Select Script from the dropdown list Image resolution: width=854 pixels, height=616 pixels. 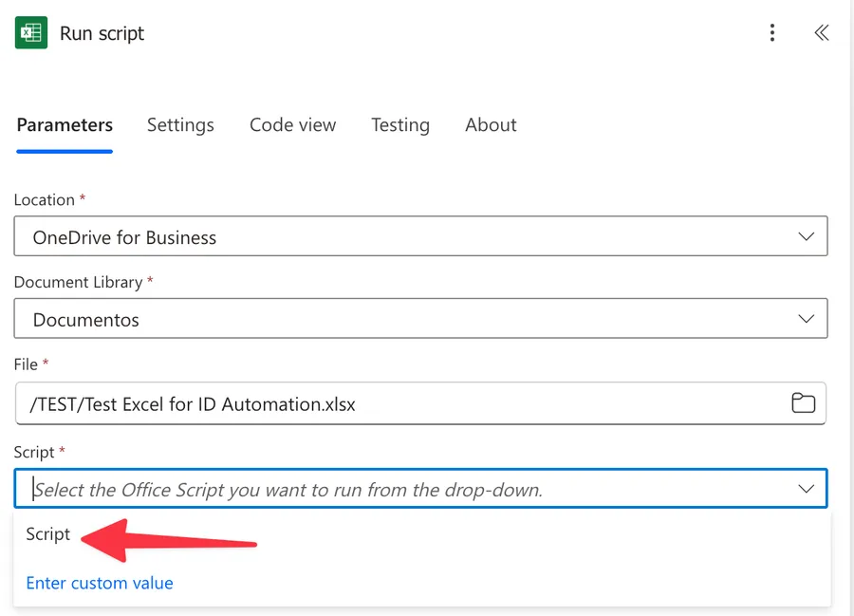[47, 533]
